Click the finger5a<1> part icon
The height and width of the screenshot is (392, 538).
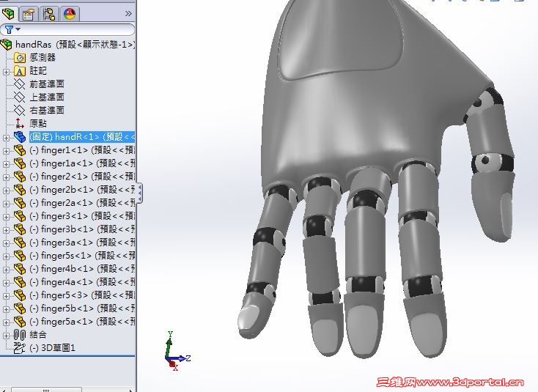click(x=20, y=322)
